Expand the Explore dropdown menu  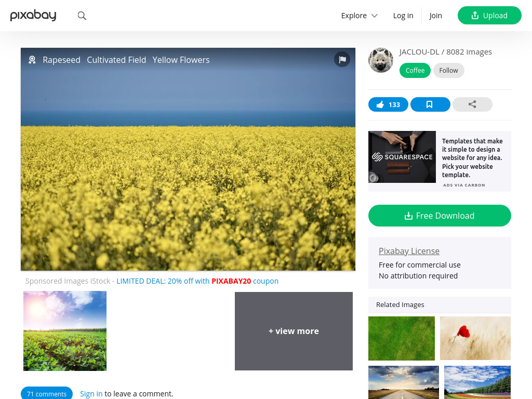click(x=360, y=16)
